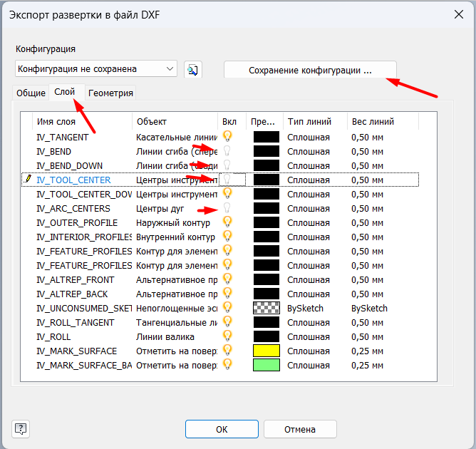Close the DXF export dialog
Image resolution: width=476 pixels, height=449 pixels.
tap(459, 14)
